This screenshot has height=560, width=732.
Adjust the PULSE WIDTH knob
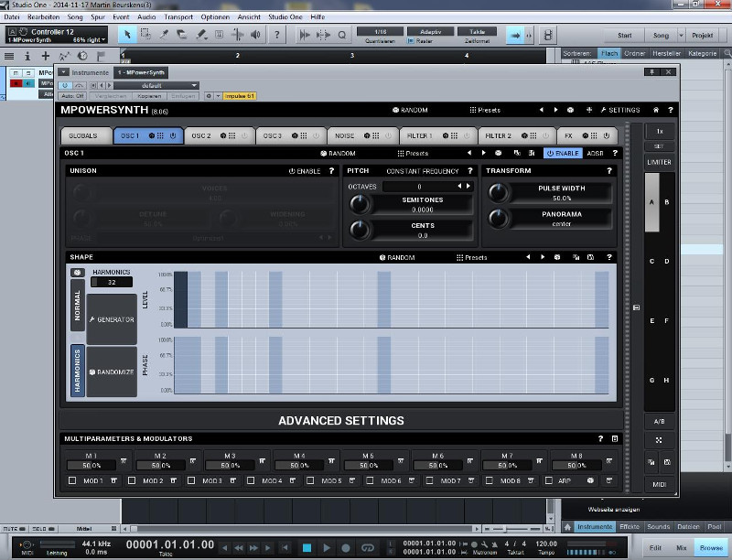point(498,192)
